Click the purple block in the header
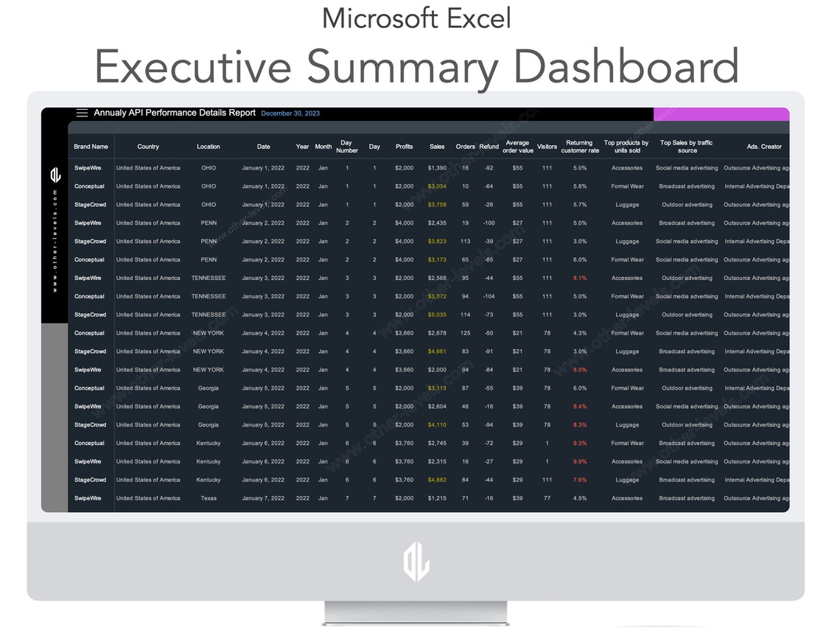Image resolution: width=840 pixels, height=630 pixels. pyautogui.click(x=721, y=114)
